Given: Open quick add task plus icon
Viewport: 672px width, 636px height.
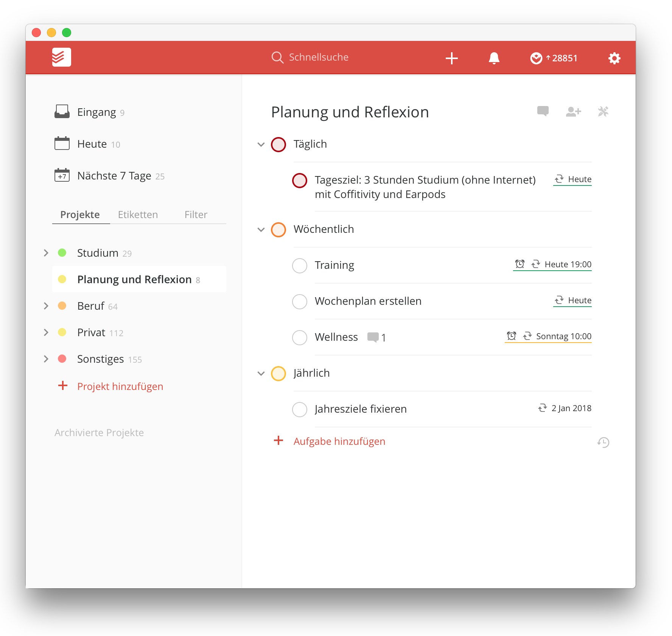Looking at the screenshot, I should point(451,58).
